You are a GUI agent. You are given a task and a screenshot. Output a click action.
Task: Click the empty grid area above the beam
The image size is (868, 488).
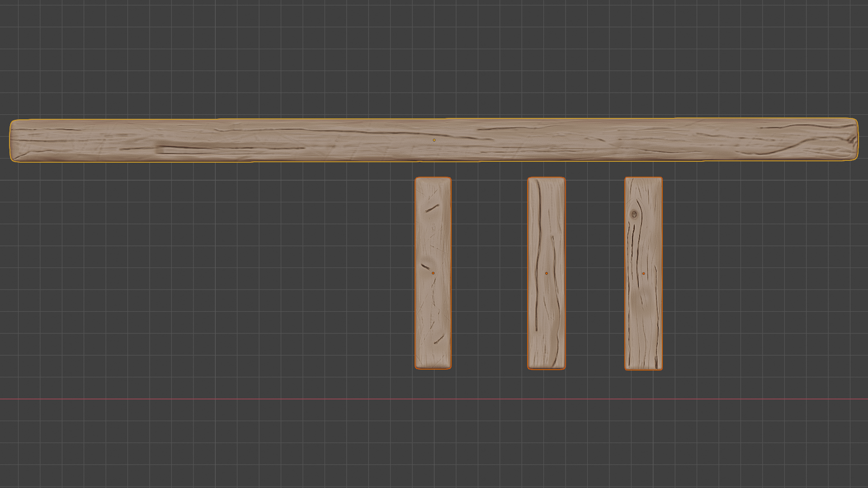click(x=434, y=59)
